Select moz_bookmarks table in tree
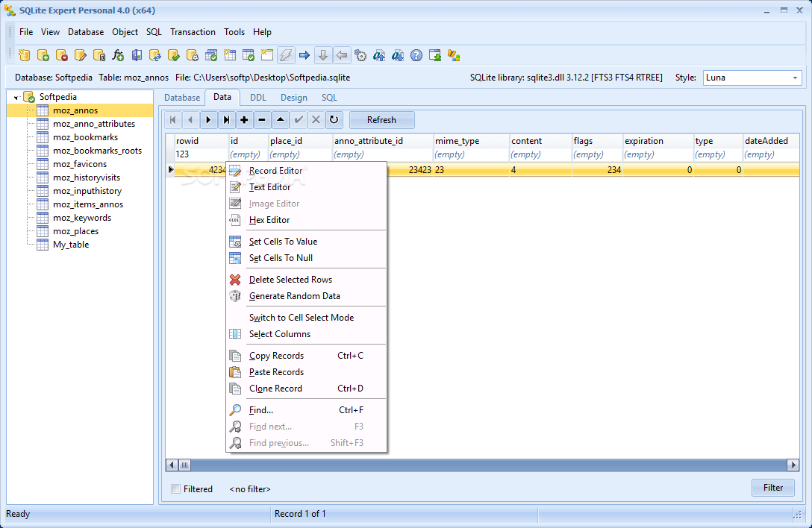The image size is (812, 528). pyautogui.click(x=85, y=137)
